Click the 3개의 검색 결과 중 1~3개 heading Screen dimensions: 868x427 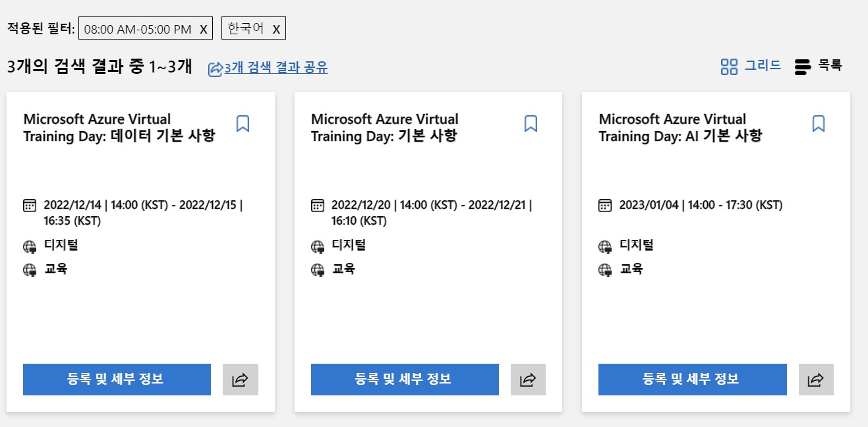click(x=100, y=67)
